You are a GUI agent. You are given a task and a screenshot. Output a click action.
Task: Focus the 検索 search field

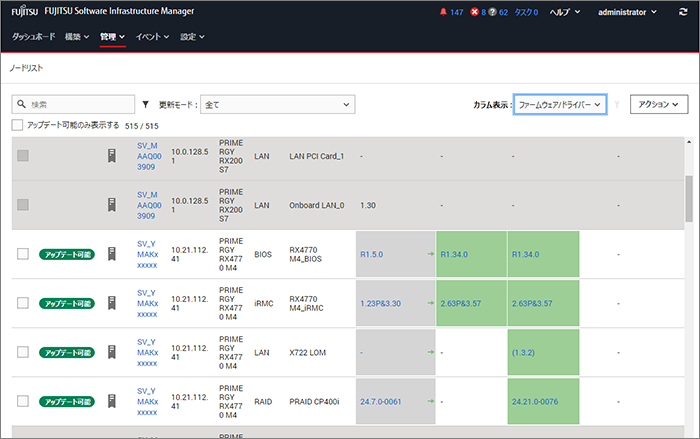[73, 104]
